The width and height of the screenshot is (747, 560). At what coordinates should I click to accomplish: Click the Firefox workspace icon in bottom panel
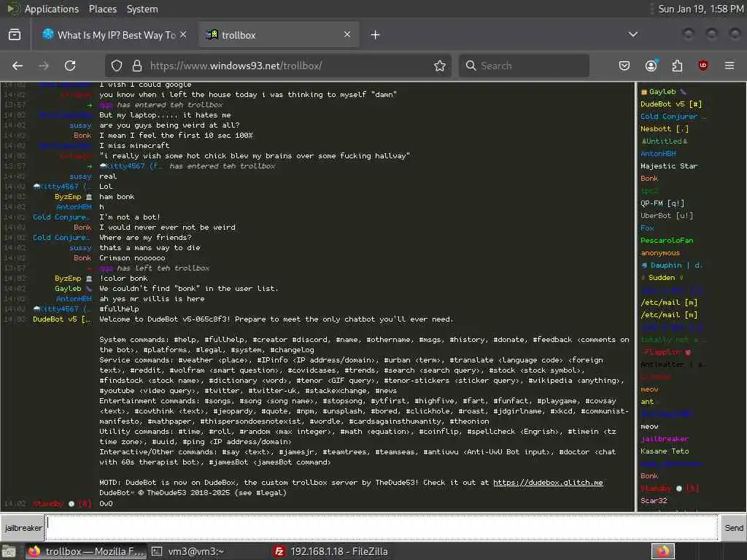point(662,551)
